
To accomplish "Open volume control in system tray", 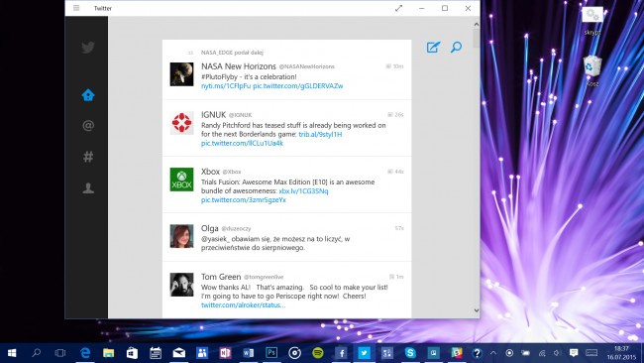I will [x=557, y=353].
